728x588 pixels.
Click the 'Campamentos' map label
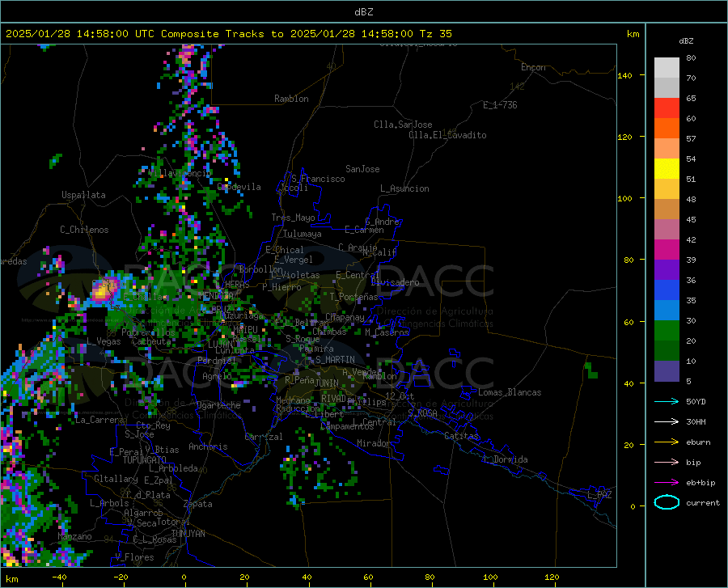pos(347,425)
